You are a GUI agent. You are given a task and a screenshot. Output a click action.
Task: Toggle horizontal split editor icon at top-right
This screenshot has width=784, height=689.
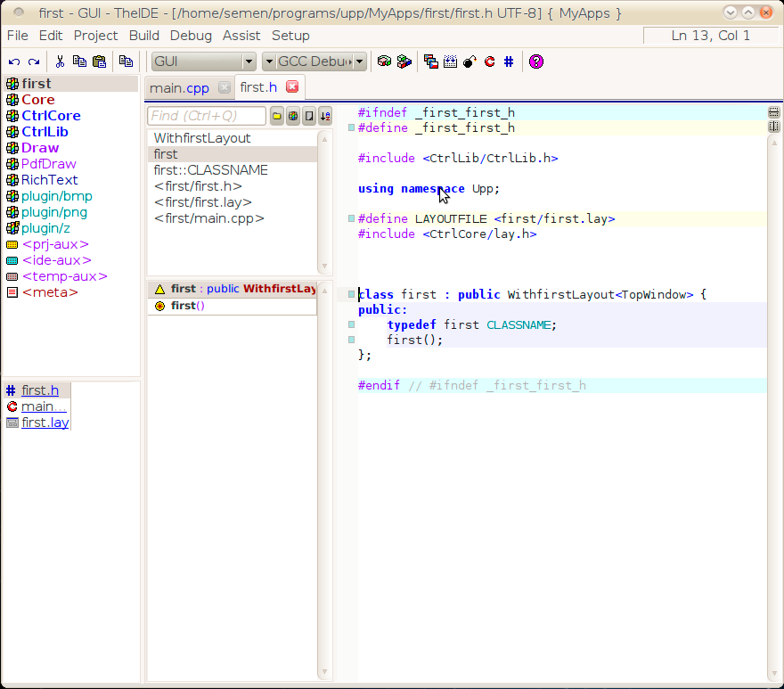773,112
